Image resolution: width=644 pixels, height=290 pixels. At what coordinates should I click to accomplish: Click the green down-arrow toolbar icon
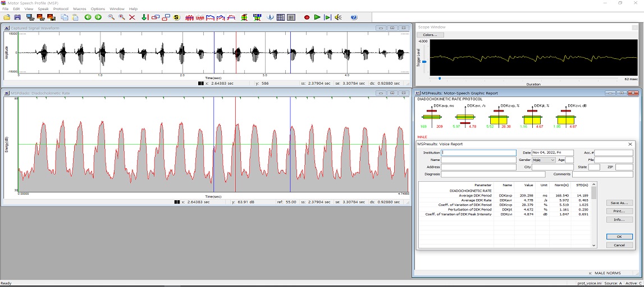[144, 17]
